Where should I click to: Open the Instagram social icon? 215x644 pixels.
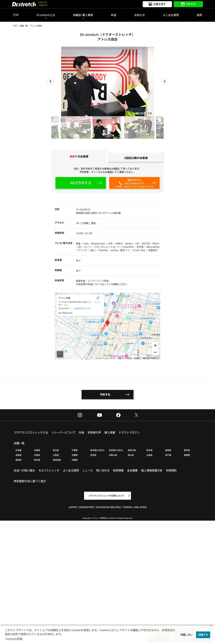click(80, 415)
